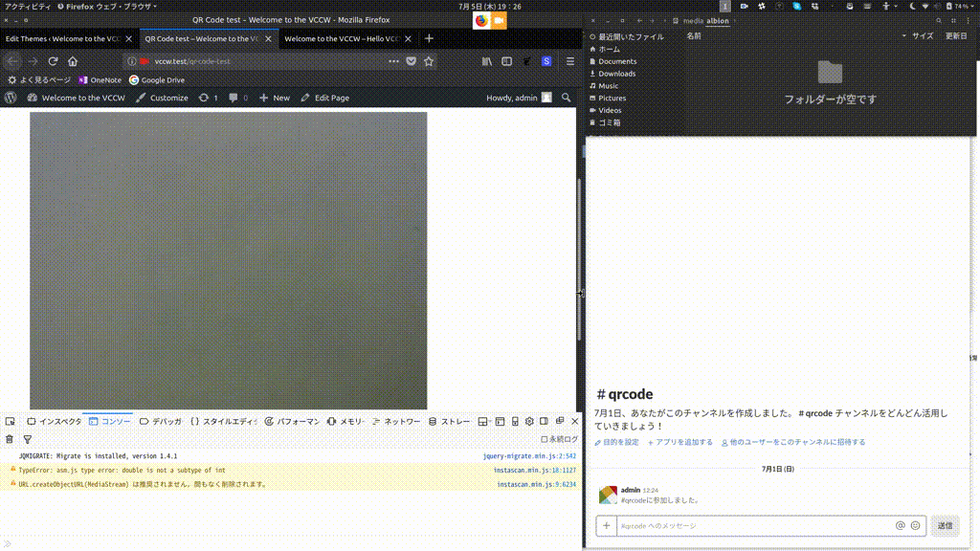The width and height of the screenshot is (980, 551).
Task: Open the Firefox hamburger menu
Action: coord(569,60)
